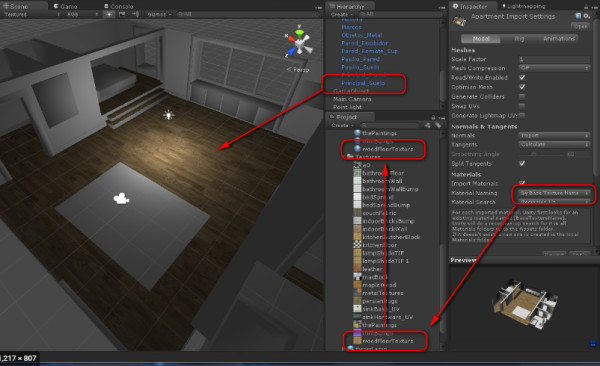The height and width of the screenshot is (366, 600).
Task: Open Mesh Compression dropdown
Action: (554, 68)
